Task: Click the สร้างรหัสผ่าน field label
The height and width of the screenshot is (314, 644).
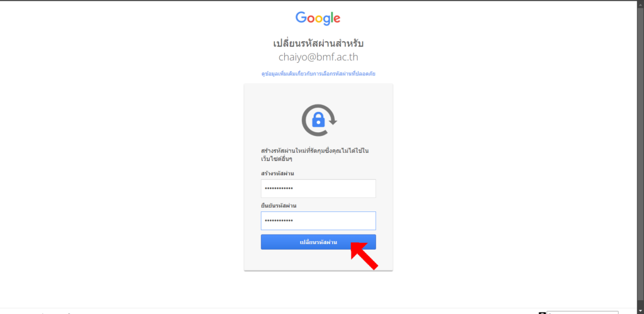Action: [277, 174]
